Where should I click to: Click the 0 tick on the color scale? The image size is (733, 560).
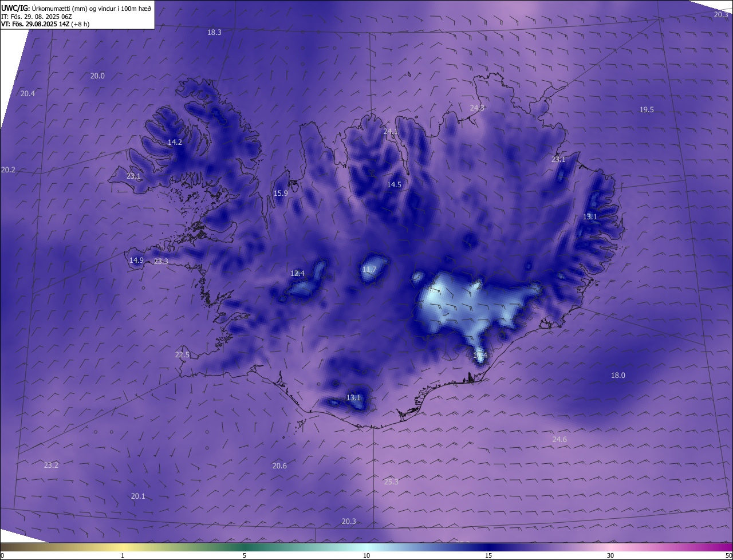click(2, 555)
